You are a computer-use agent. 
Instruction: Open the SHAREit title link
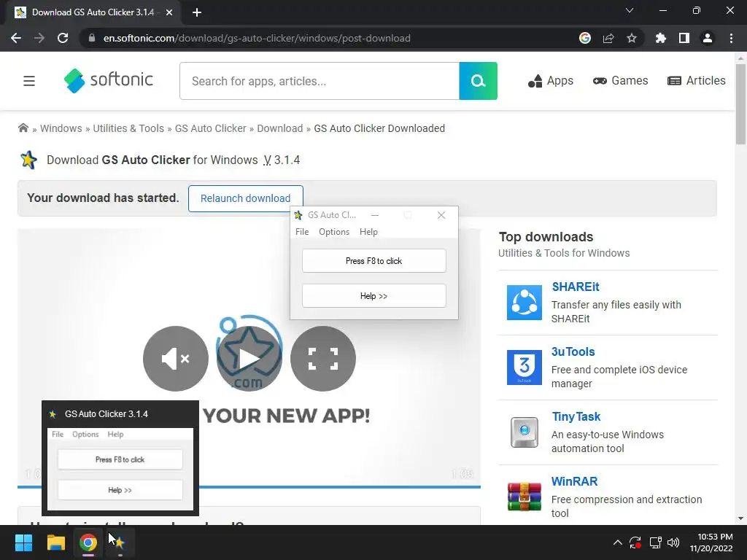(x=576, y=287)
